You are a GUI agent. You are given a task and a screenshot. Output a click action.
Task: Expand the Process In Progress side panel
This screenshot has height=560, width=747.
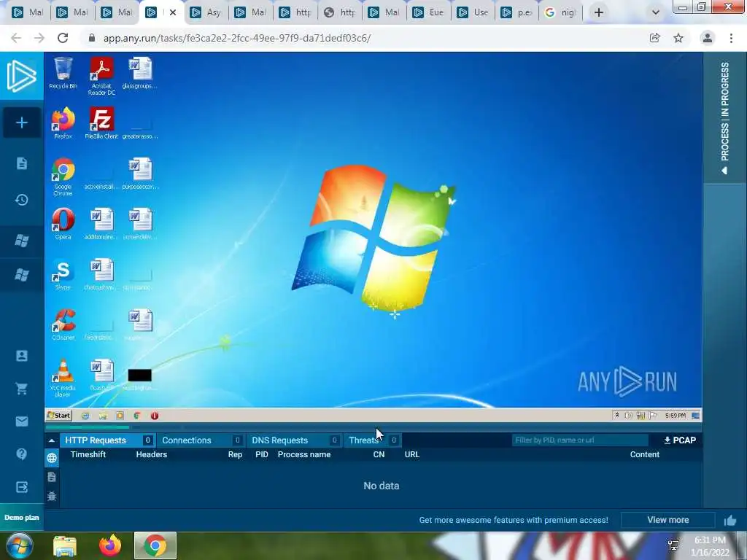[x=724, y=117]
